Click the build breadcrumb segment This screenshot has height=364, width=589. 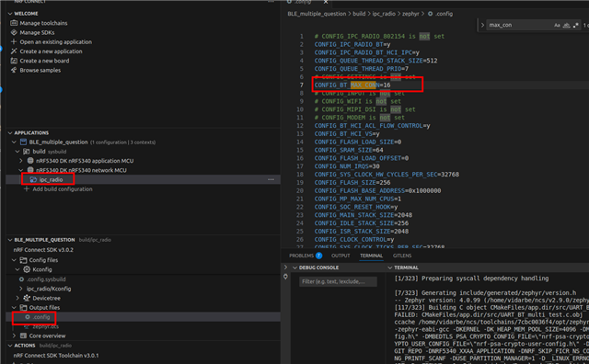(x=359, y=14)
